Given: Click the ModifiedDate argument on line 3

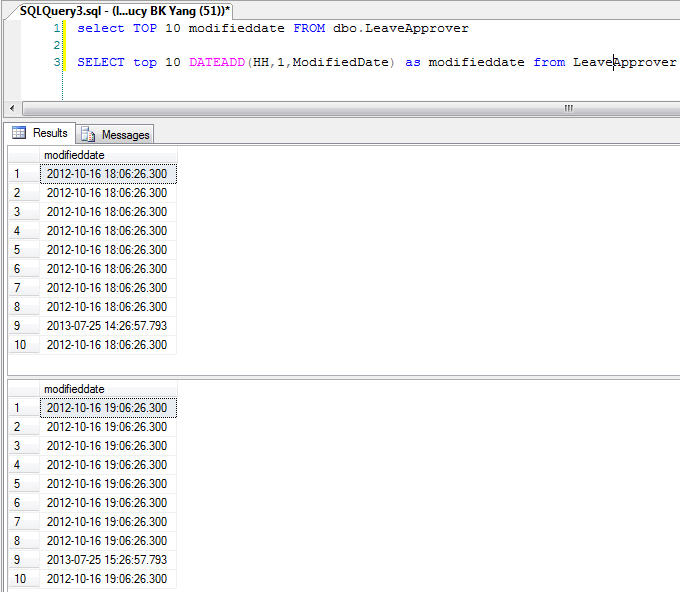Looking at the screenshot, I should pos(340,62).
